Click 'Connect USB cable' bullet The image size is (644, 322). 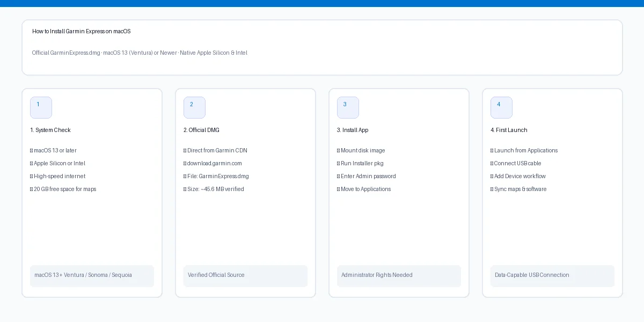(x=516, y=163)
